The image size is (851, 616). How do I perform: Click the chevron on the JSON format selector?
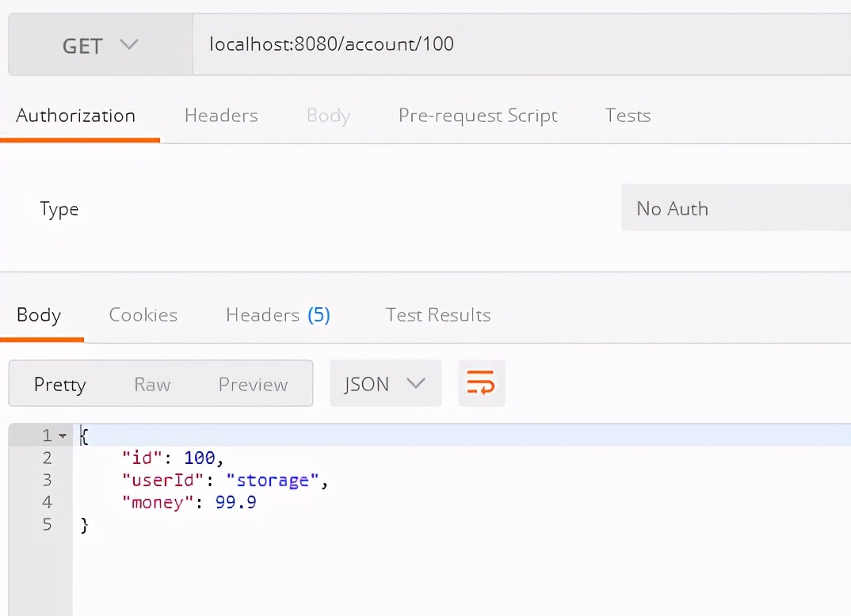click(x=416, y=383)
